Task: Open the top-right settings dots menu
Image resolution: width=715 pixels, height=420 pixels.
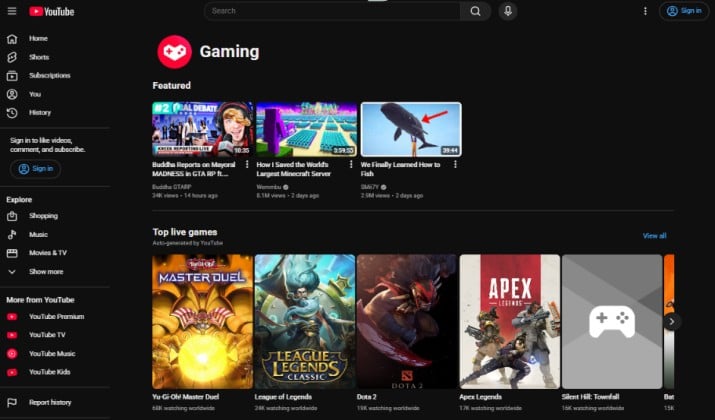Action: 645,11
